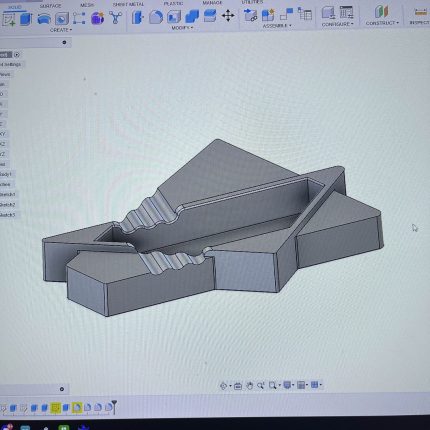The image size is (430, 430).
Task: Select the Pan hand tool
Action: (249, 386)
